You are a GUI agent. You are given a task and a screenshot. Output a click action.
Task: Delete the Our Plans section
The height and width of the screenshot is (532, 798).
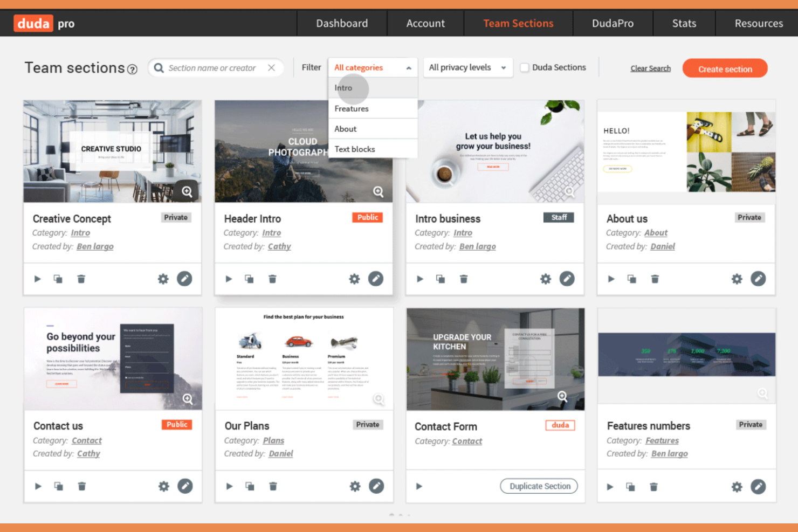tap(273, 487)
